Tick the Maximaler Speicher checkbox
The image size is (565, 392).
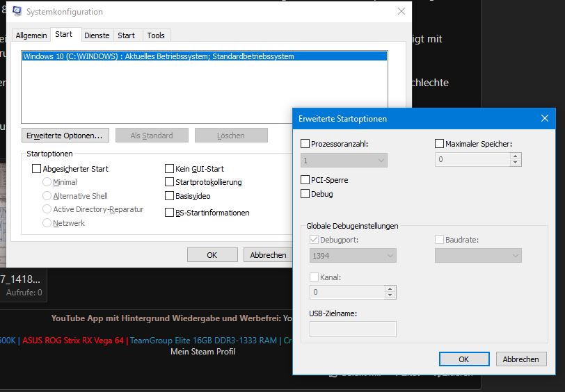(x=439, y=144)
